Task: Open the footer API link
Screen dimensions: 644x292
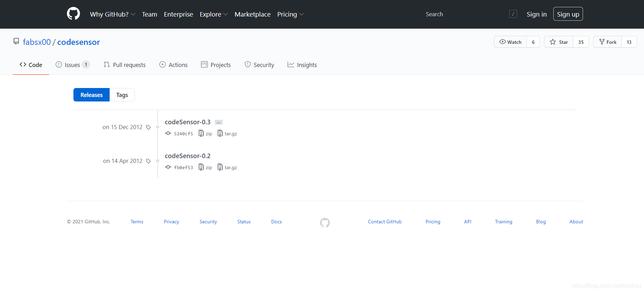Action: [x=467, y=222]
